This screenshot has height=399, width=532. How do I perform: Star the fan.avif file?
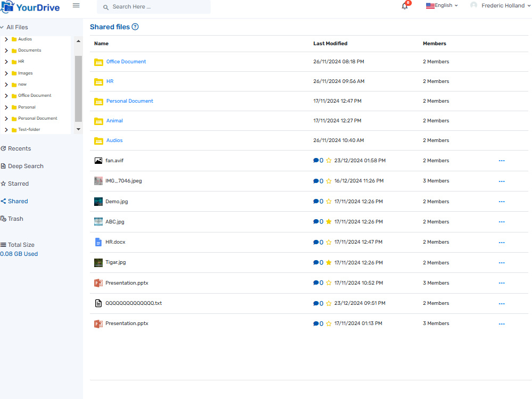tap(328, 161)
